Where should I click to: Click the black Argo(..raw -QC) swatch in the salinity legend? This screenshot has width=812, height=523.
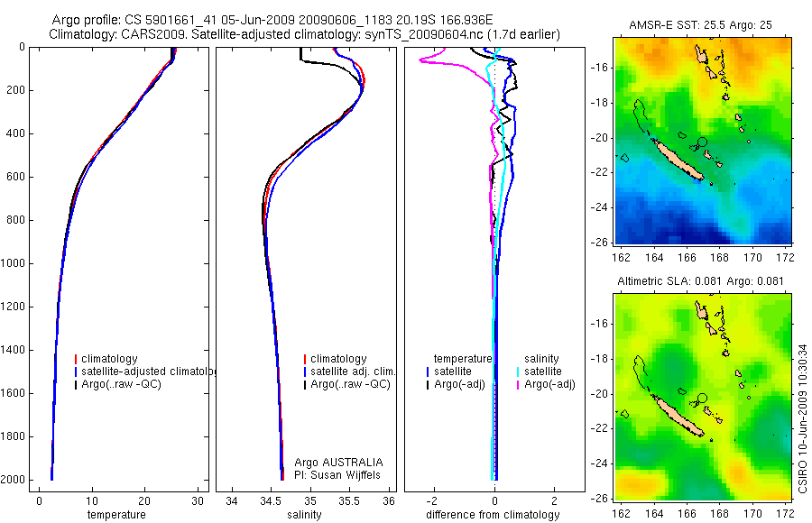[x=305, y=384]
